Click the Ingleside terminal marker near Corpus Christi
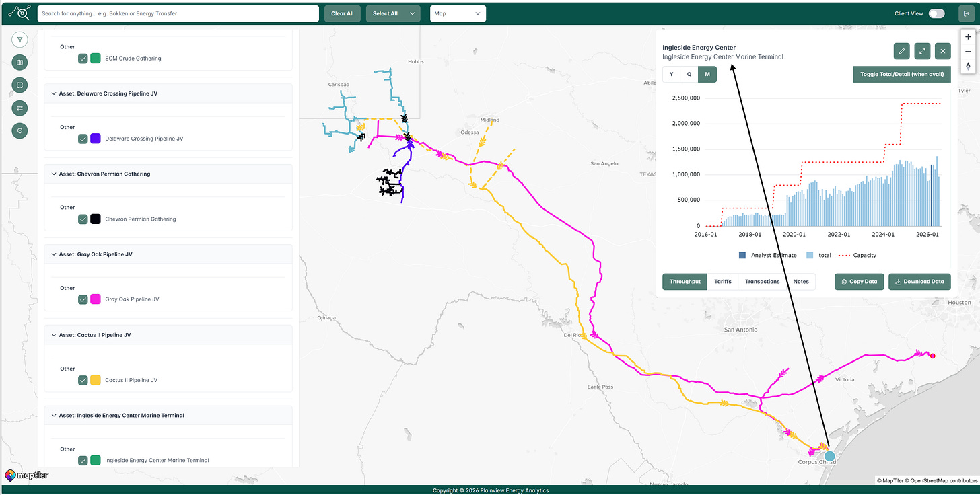The width and height of the screenshot is (980, 495). tap(830, 456)
